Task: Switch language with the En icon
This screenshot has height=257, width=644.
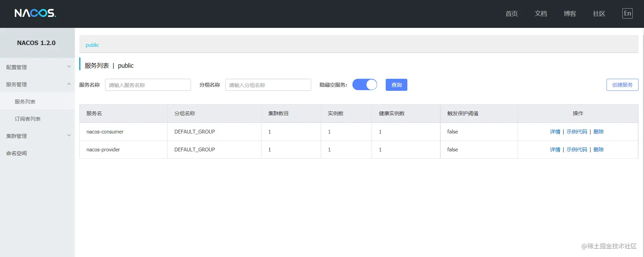Action: pos(627,13)
